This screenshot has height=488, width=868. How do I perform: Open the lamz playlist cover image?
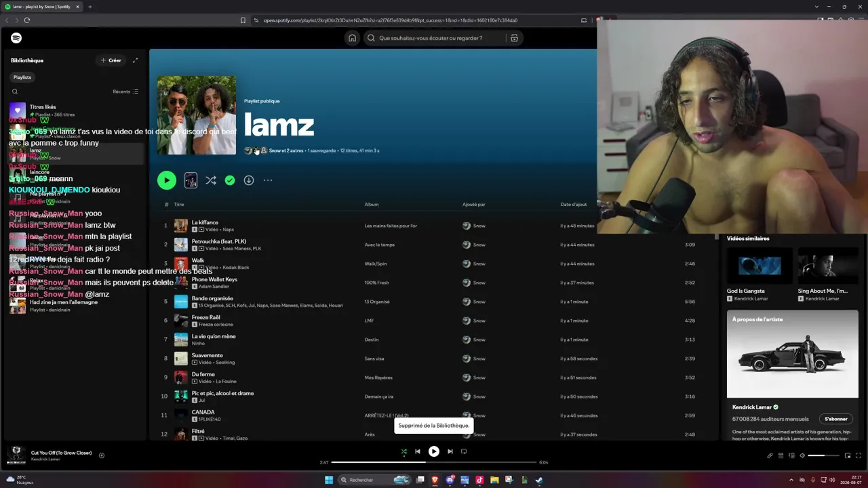(x=197, y=115)
